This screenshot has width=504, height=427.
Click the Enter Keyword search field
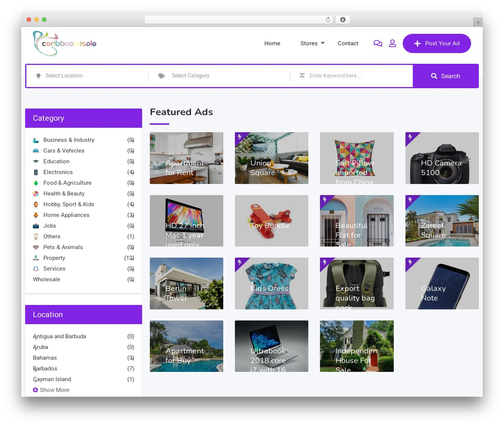coord(351,76)
